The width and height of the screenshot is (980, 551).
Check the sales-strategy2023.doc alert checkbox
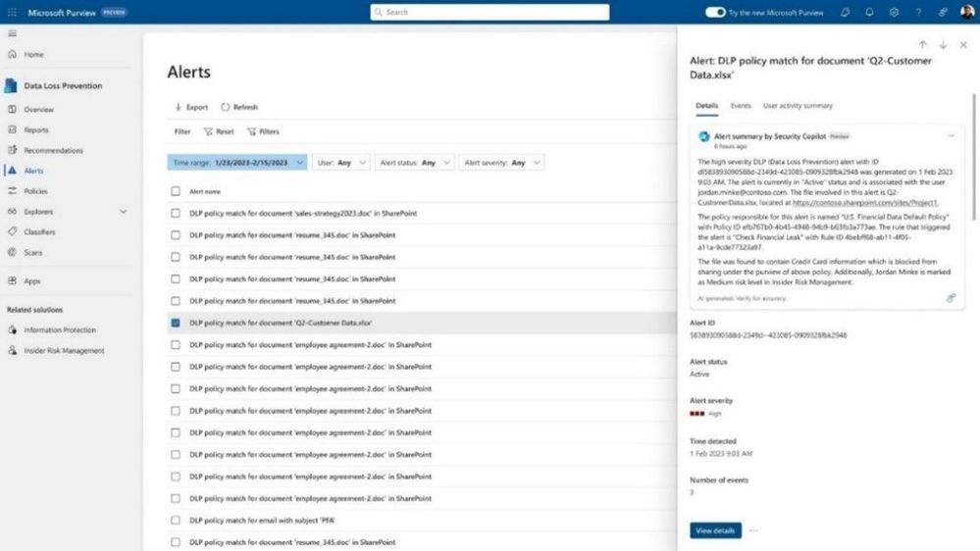(x=176, y=213)
